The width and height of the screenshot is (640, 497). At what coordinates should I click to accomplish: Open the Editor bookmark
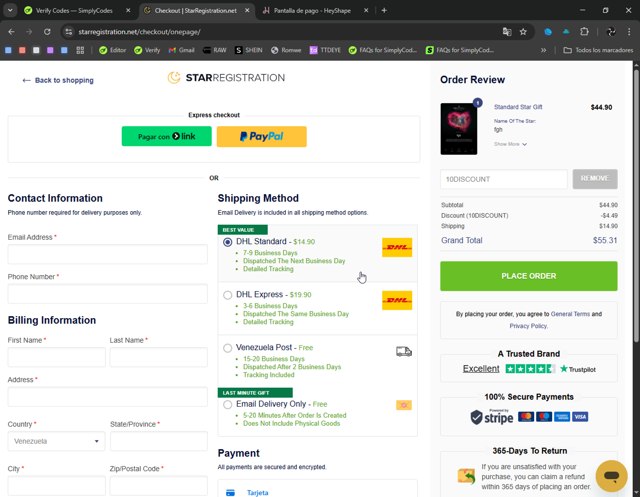tap(113, 50)
